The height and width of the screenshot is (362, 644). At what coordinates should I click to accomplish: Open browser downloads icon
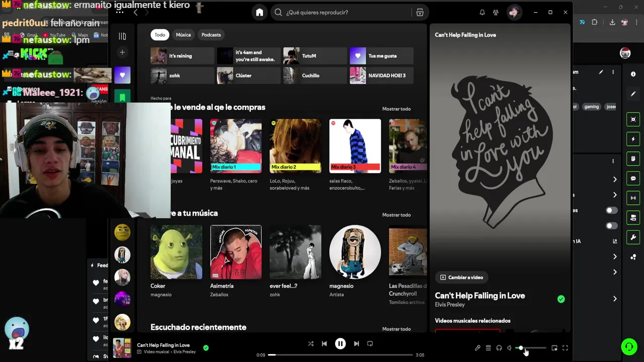point(612,22)
